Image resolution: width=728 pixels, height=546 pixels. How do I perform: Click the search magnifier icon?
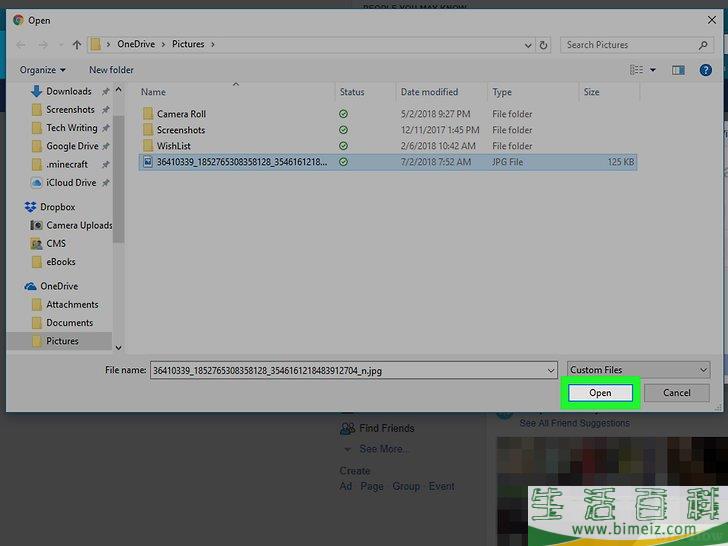[x=703, y=45]
